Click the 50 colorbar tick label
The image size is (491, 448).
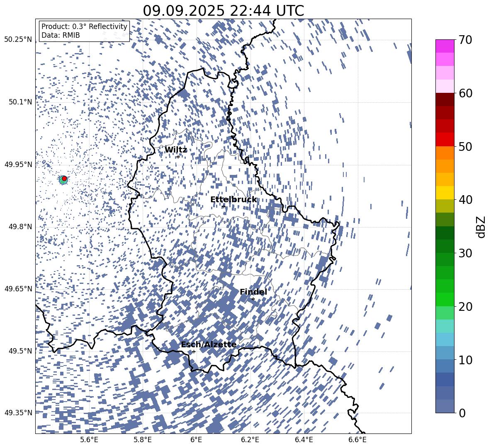[x=466, y=146]
